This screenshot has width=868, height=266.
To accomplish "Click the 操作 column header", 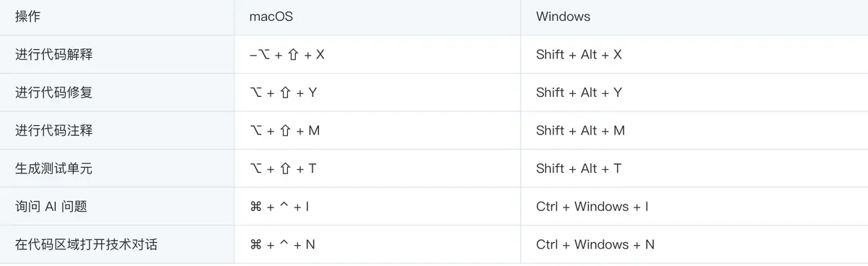I will [28, 17].
